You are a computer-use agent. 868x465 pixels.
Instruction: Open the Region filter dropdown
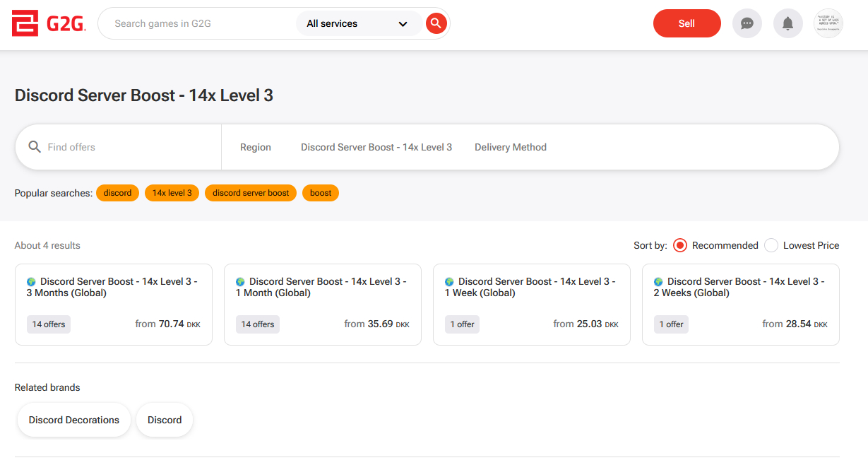coord(256,147)
